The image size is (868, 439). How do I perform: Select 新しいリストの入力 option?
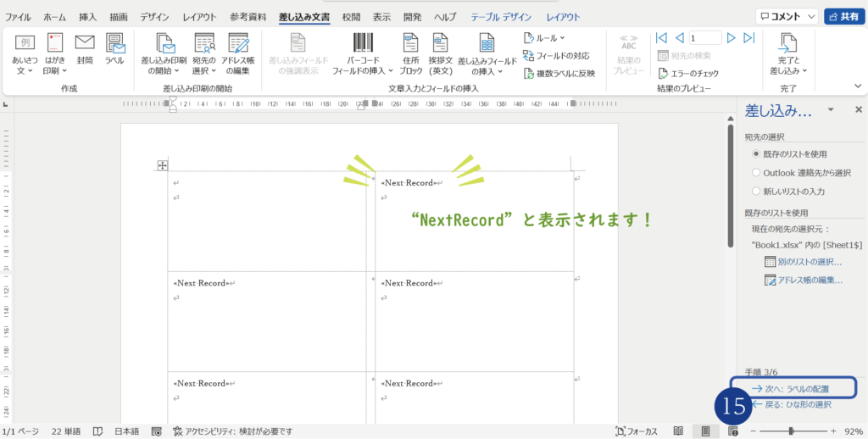point(755,192)
